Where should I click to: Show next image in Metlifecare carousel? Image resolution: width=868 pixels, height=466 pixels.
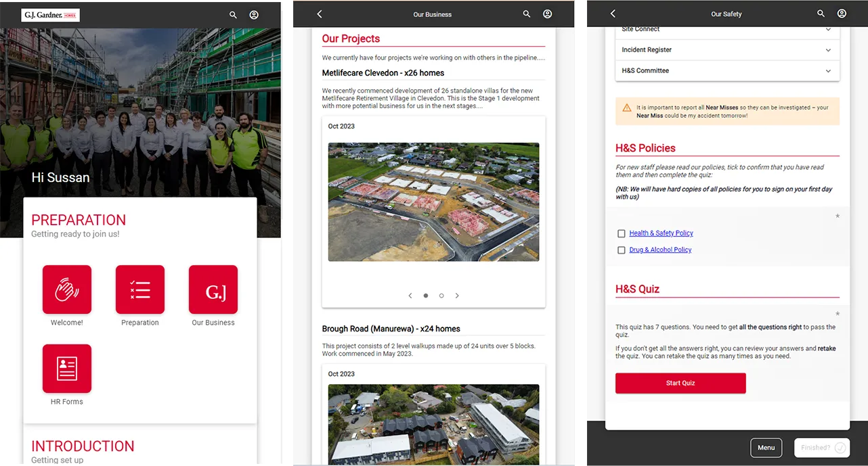457,296
